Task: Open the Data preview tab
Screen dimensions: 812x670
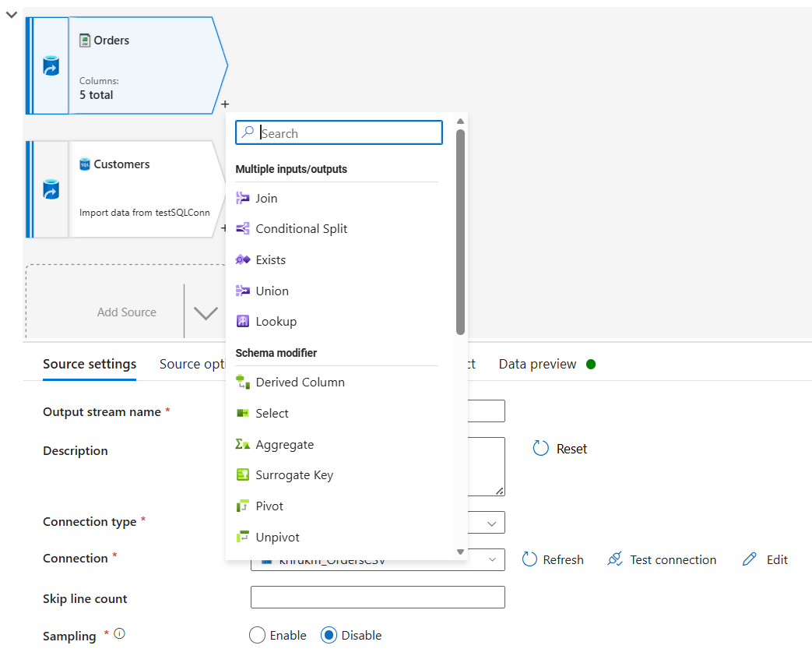Action: [537, 365]
